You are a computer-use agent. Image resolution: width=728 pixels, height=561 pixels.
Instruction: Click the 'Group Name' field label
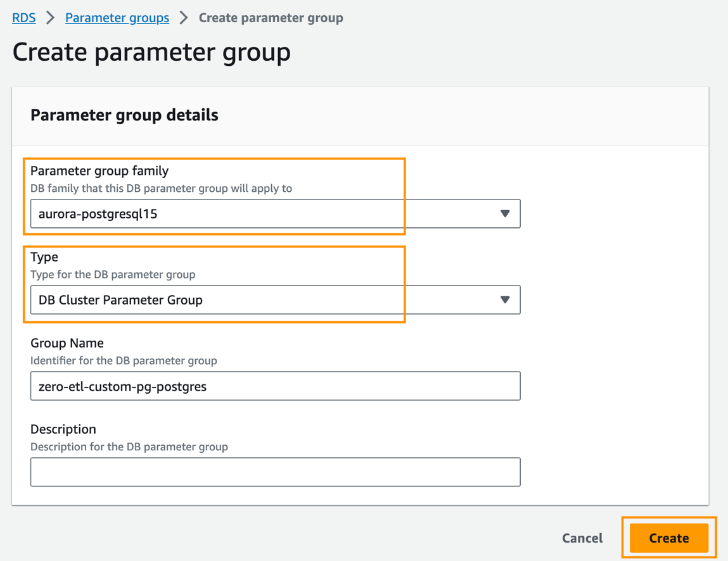pos(67,343)
